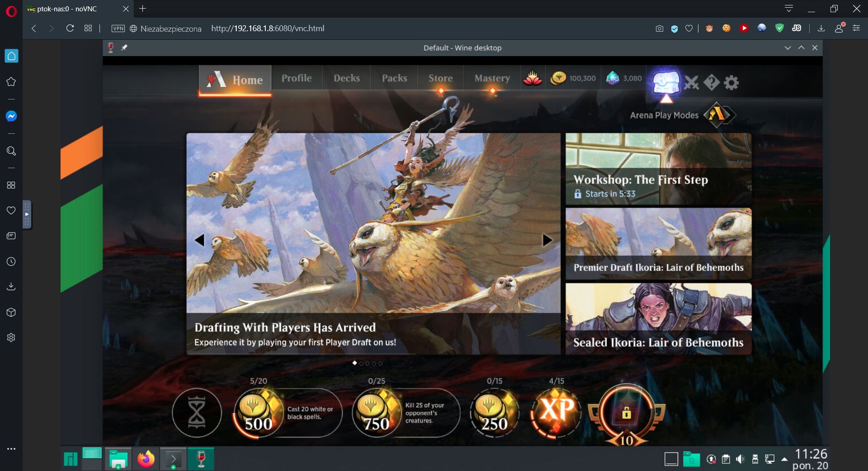The image size is (868, 471).
Task: Show previous carousel banner with left arrow
Action: point(199,240)
